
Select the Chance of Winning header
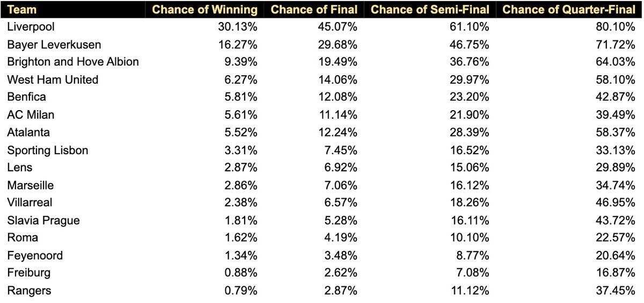click(204, 10)
